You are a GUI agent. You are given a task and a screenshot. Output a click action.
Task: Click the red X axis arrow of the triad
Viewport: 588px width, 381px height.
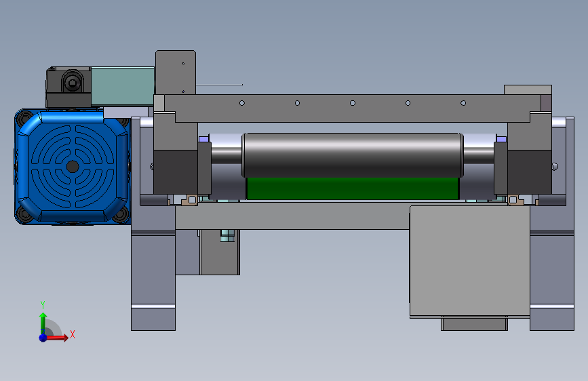tap(57, 338)
